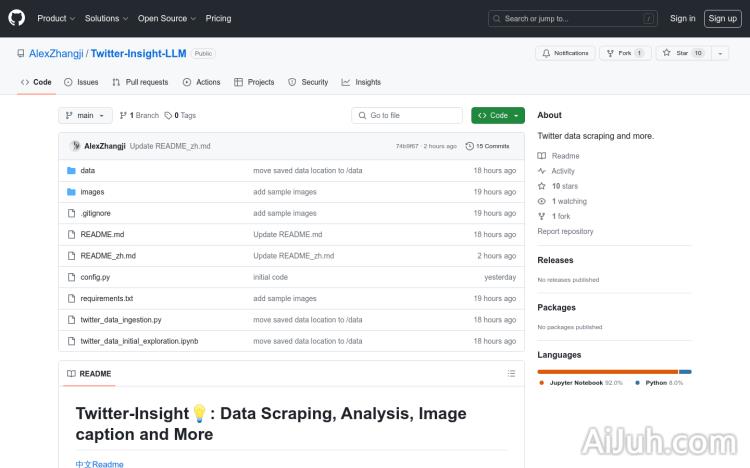
Task: Click the Activity pulse icon
Action: pos(542,171)
